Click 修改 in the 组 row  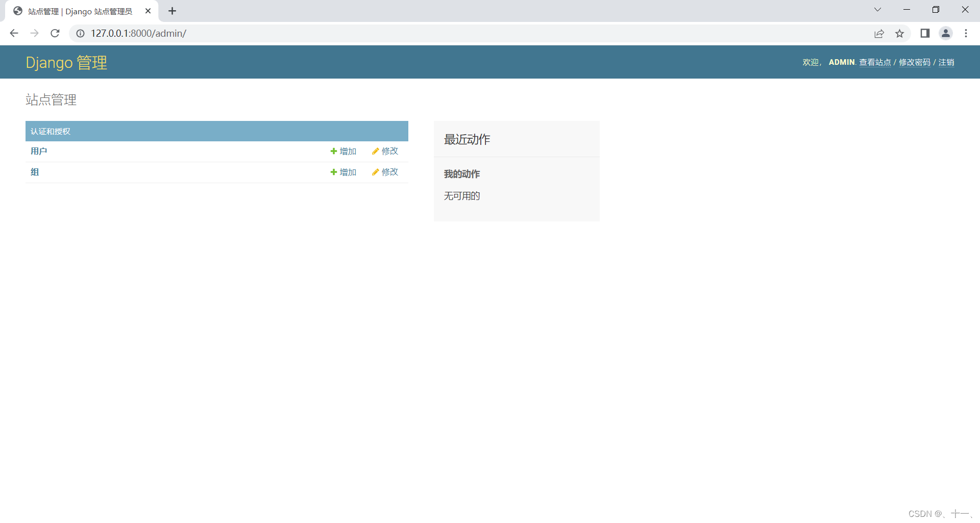pos(385,172)
